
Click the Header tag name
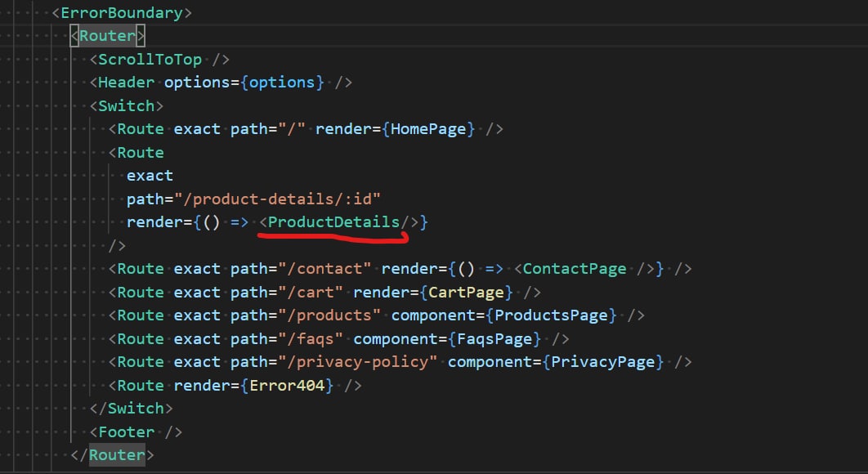pos(126,83)
